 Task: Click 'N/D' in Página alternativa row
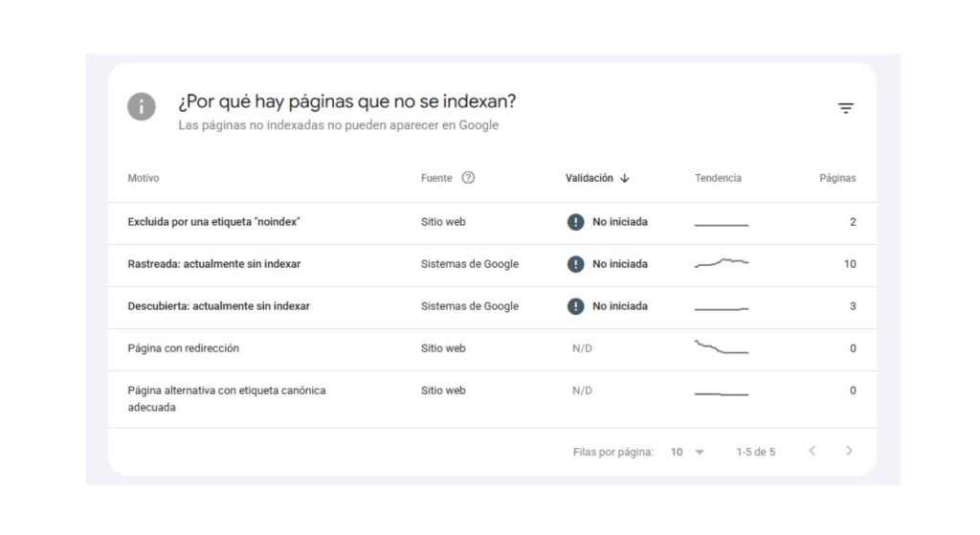[582, 390]
